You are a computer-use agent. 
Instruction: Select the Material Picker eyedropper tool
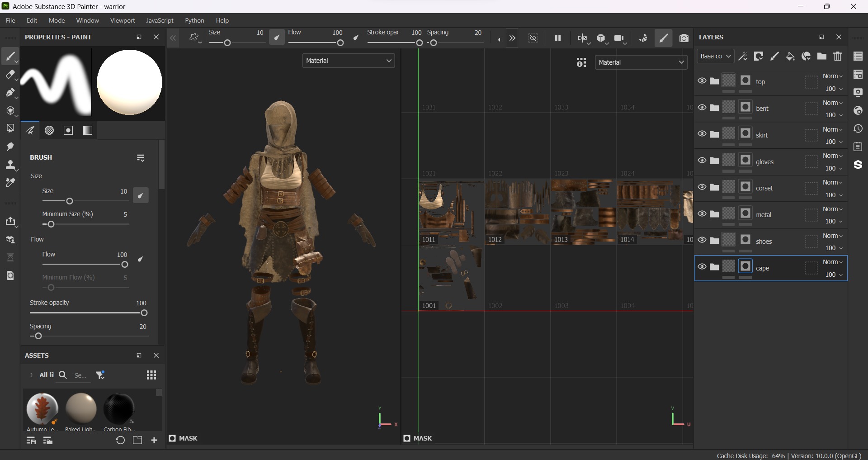[10, 183]
